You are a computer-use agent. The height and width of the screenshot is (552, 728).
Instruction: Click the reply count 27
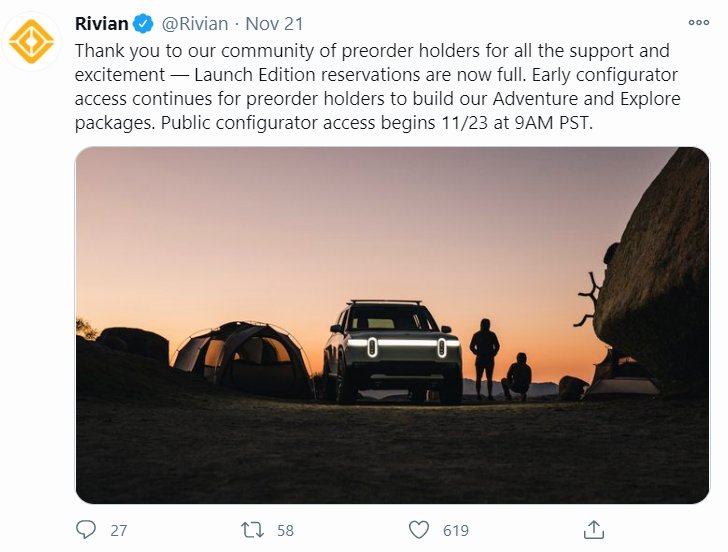point(119,530)
